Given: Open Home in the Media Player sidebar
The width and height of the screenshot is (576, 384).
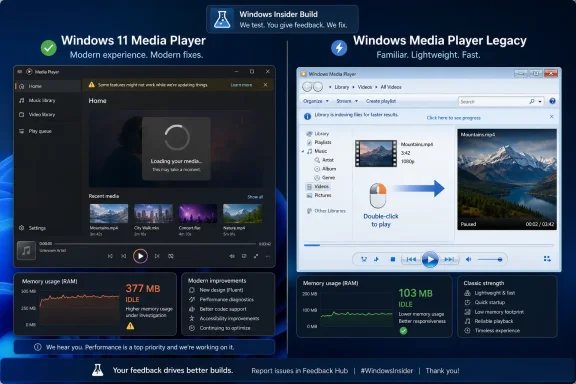Looking at the screenshot, I should [48, 86].
